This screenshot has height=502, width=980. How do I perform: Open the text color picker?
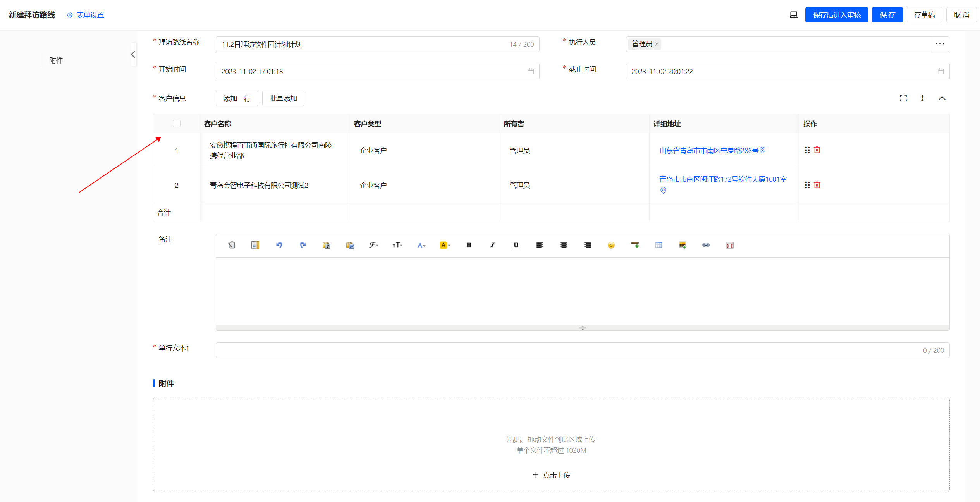(x=421, y=245)
